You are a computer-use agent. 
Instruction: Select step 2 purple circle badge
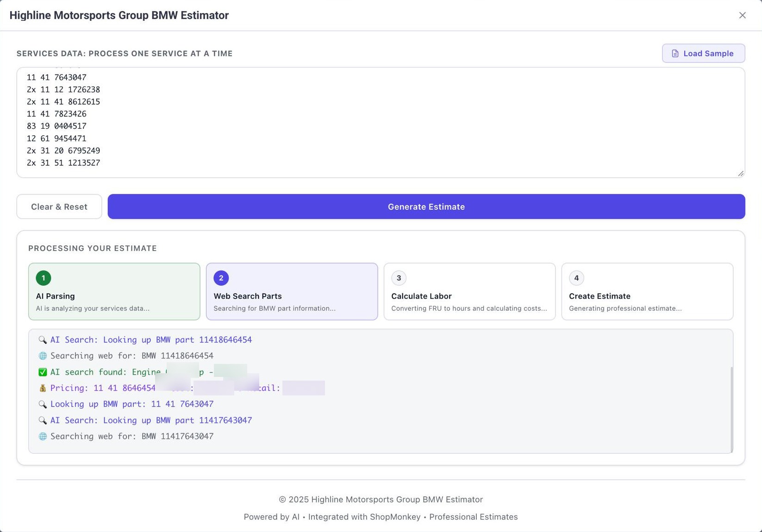tap(221, 278)
